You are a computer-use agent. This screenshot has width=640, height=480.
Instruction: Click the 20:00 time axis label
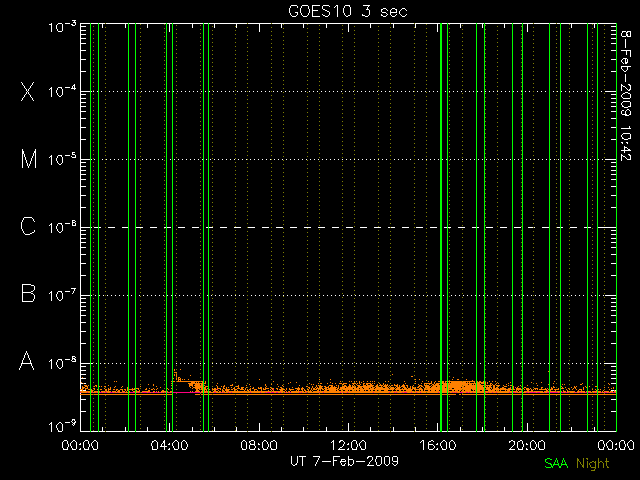click(x=527, y=445)
